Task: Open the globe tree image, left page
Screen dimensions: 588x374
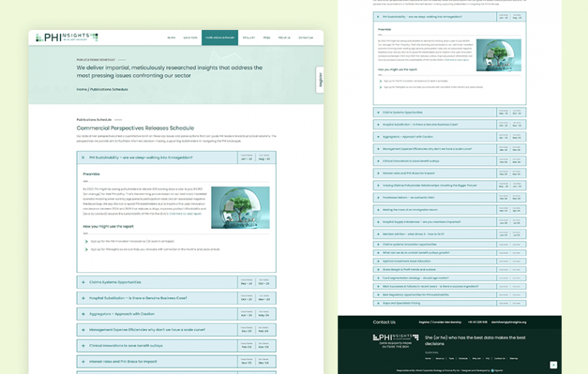Action: click(240, 207)
